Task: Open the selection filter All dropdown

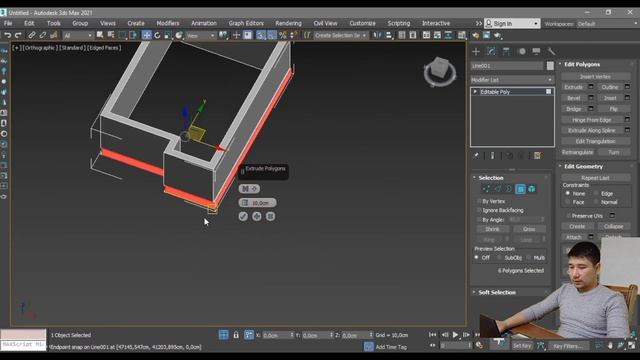Action: [x=78, y=36]
